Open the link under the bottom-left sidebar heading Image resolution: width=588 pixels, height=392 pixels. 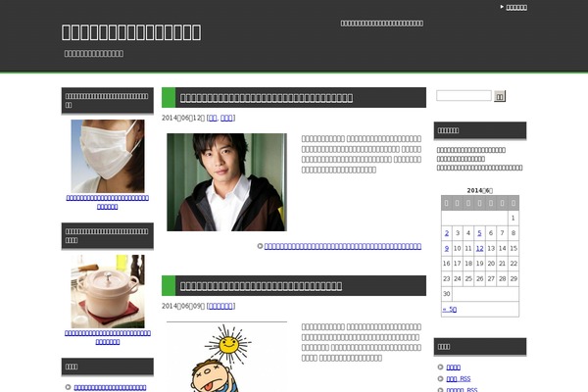[110, 387]
